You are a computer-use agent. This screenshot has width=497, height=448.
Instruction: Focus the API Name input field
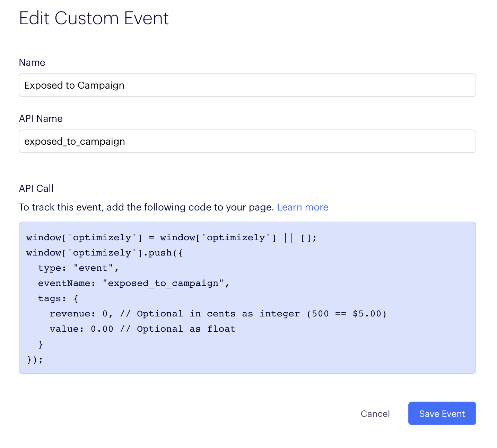[247, 141]
